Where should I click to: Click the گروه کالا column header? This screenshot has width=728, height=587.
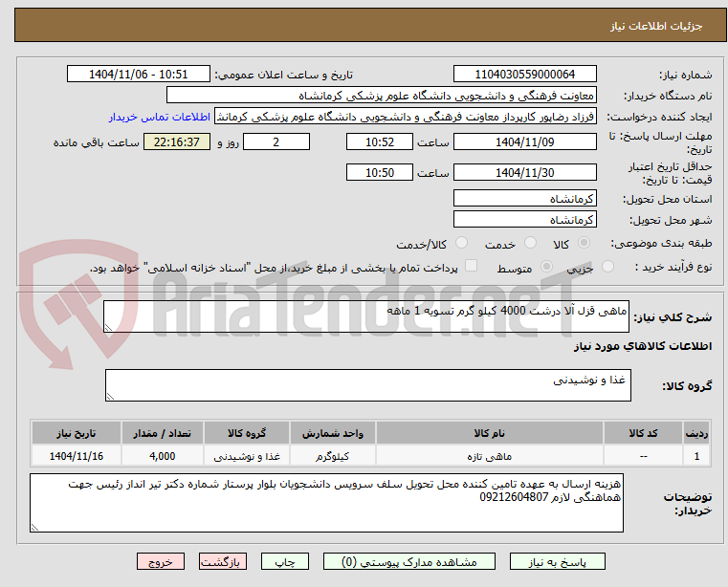click(x=247, y=433)
